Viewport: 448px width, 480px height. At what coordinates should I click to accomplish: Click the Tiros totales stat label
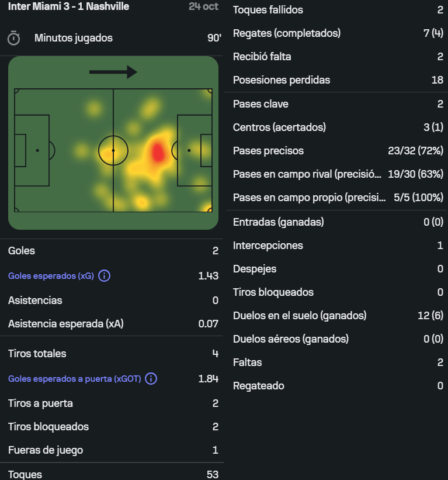37,354
